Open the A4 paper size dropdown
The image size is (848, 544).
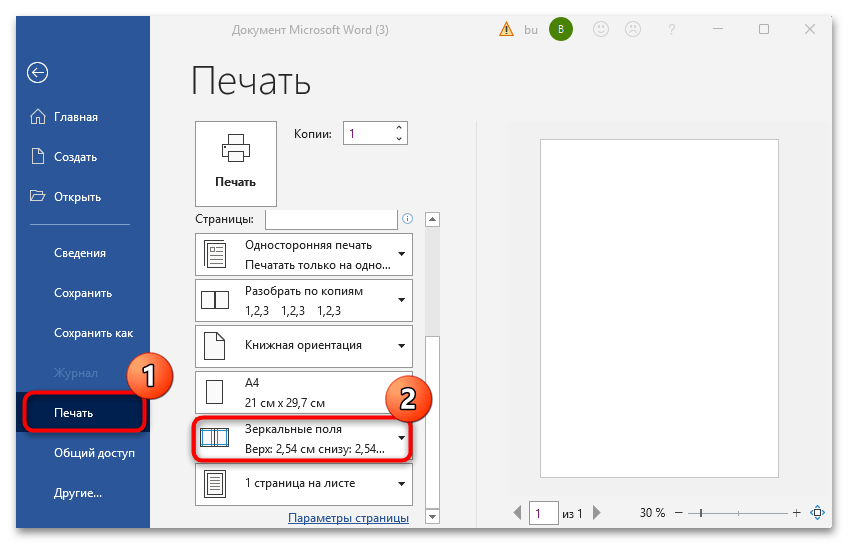coord(304,393)
